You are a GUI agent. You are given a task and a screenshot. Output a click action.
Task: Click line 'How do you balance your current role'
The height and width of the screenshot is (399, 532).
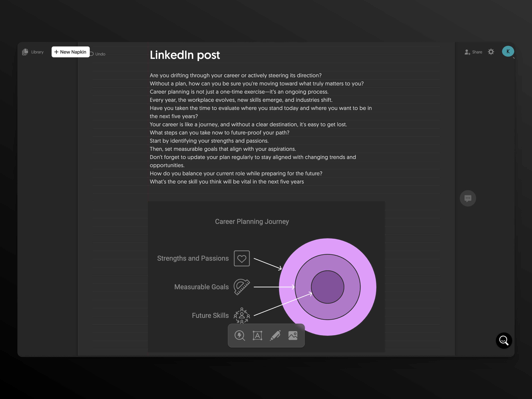(236, 173)
